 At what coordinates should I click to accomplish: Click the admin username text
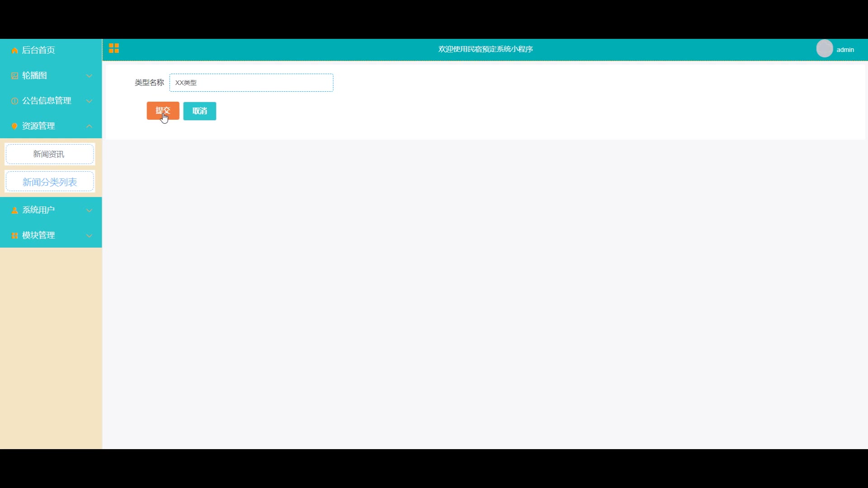pos(845,50)
